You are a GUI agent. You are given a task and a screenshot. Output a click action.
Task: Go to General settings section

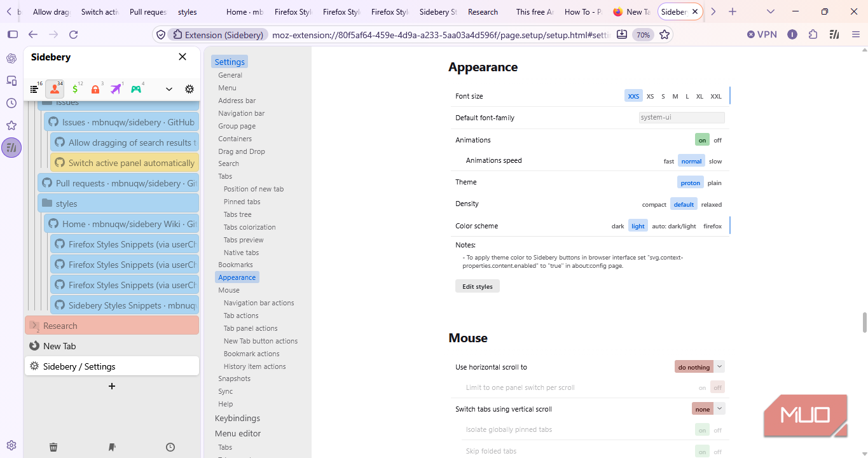pos(230,75)
